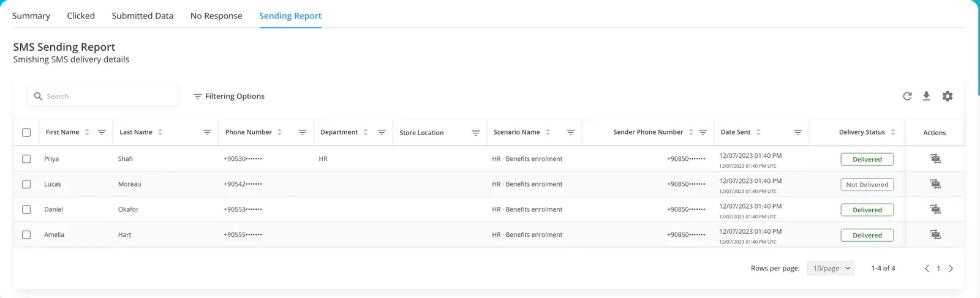Tick the checkbox for Daniel Okafor

(x=26, y=209)
